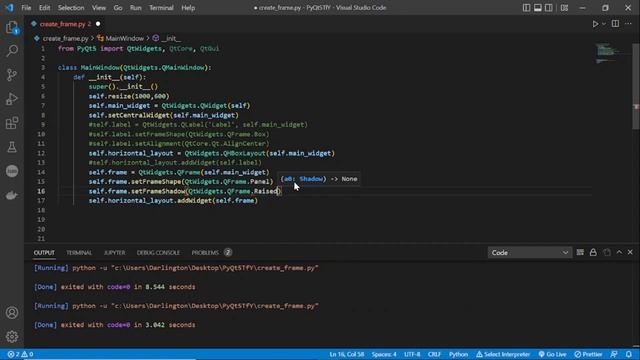Toggle output auto scroll lock

(x=593, y=253)
